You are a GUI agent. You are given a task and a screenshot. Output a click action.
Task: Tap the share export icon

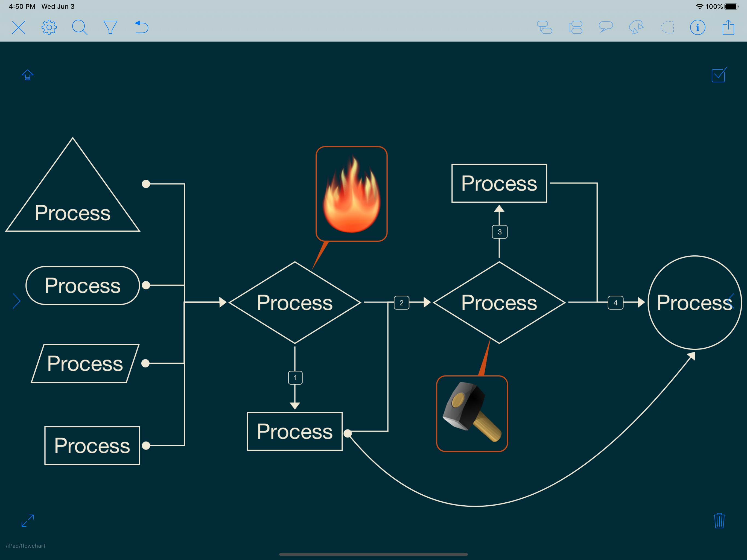[x=728, y=27]
